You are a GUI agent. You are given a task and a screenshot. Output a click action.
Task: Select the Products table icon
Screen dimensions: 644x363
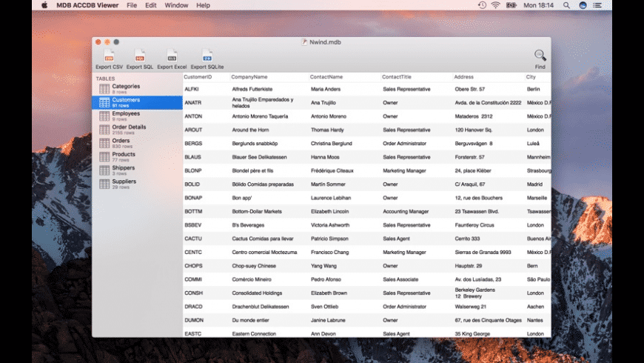pos(104,156)
